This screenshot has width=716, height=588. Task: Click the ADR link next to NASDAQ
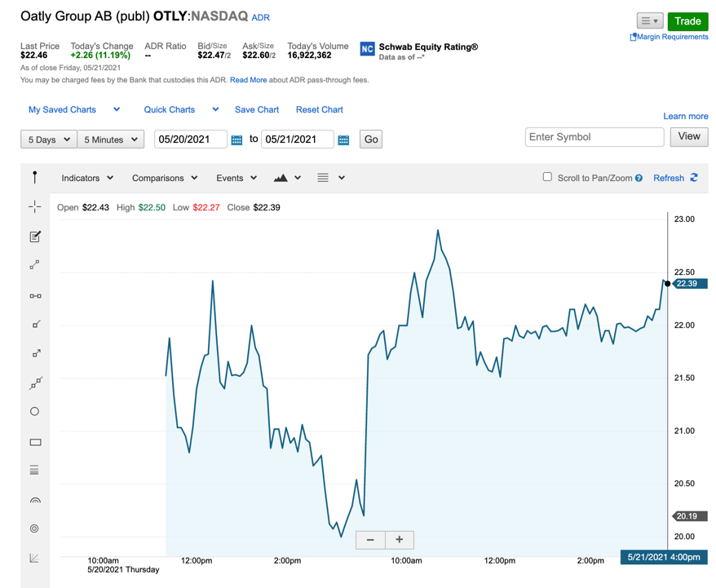coord(260,18)
